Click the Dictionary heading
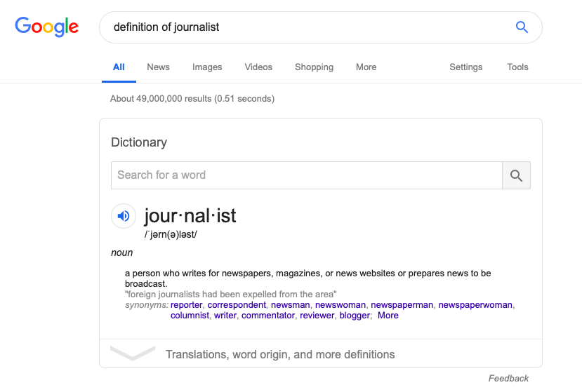Screen dimensions: 582x392 click(139, 142)
